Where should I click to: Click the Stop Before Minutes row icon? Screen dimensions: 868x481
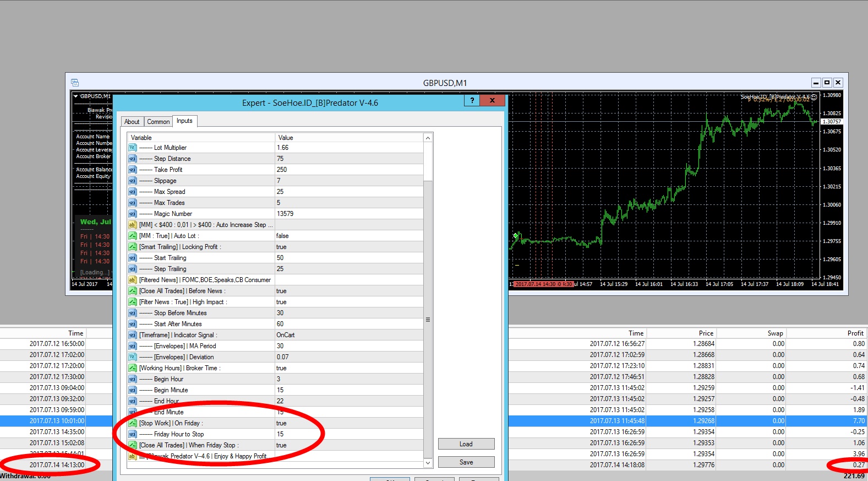click(x=132, y=313)
